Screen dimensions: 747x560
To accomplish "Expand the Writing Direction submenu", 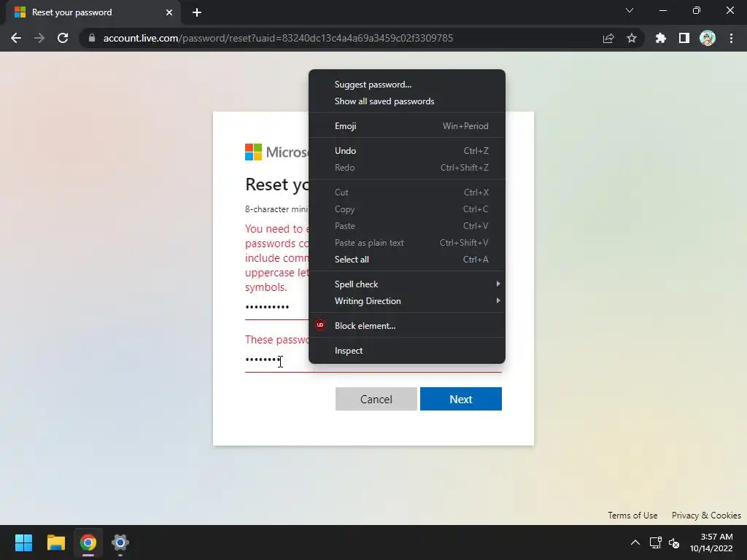I will pos(407,301).
